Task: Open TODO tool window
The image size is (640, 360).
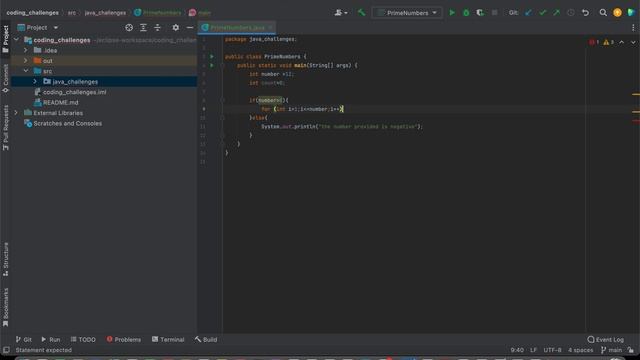Action: (x=83, y=339)
